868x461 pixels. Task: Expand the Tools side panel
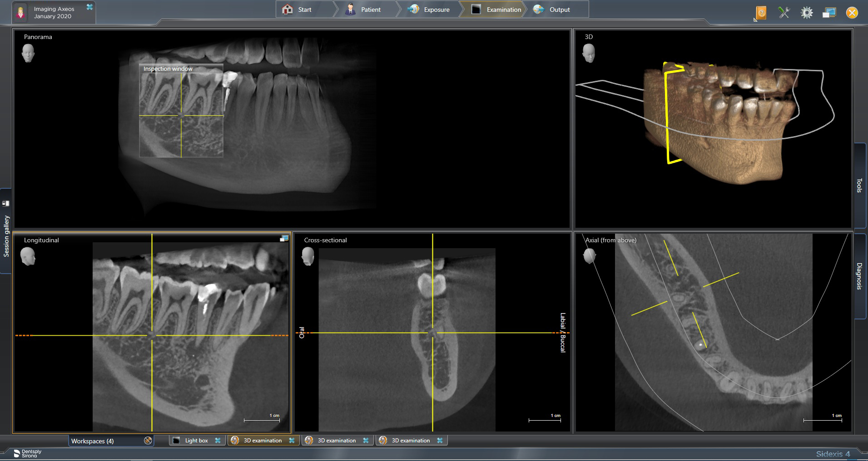click(x=859, y=185)
